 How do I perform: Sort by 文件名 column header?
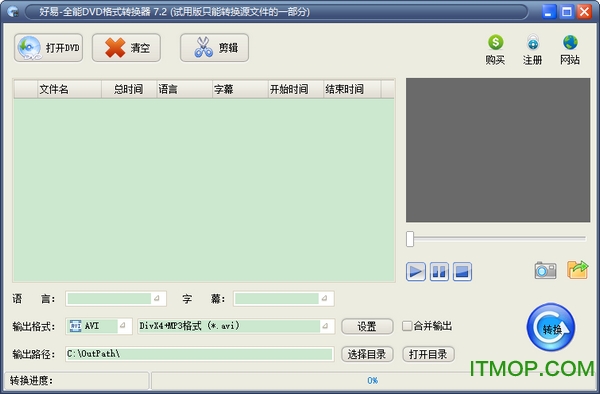[69, 89]
